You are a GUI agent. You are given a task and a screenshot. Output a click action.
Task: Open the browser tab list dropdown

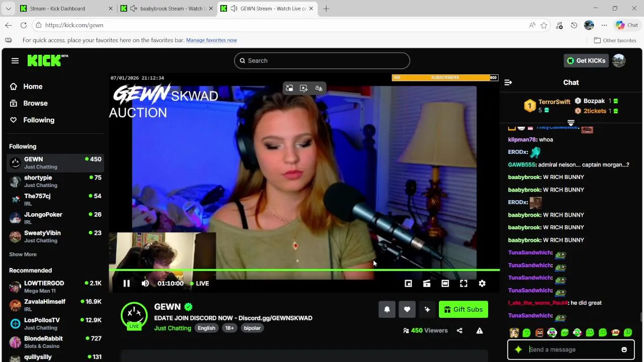(x=8, y=9)
